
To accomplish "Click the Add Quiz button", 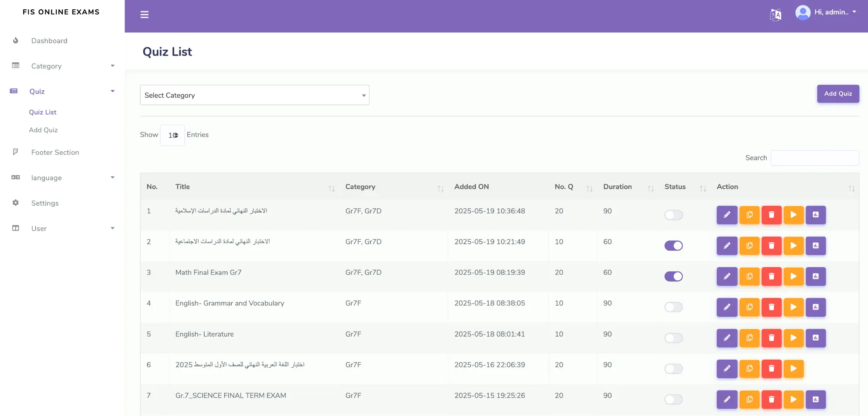I will [837, 94].
